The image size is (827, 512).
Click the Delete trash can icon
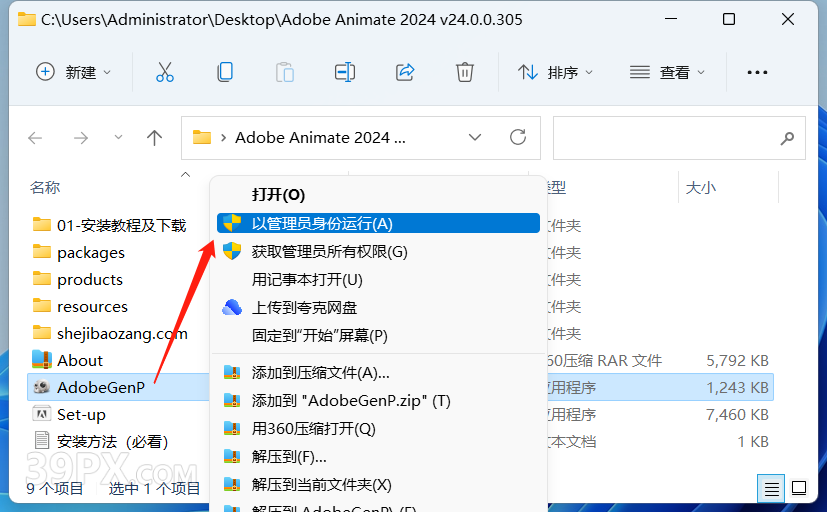(465, 72)
